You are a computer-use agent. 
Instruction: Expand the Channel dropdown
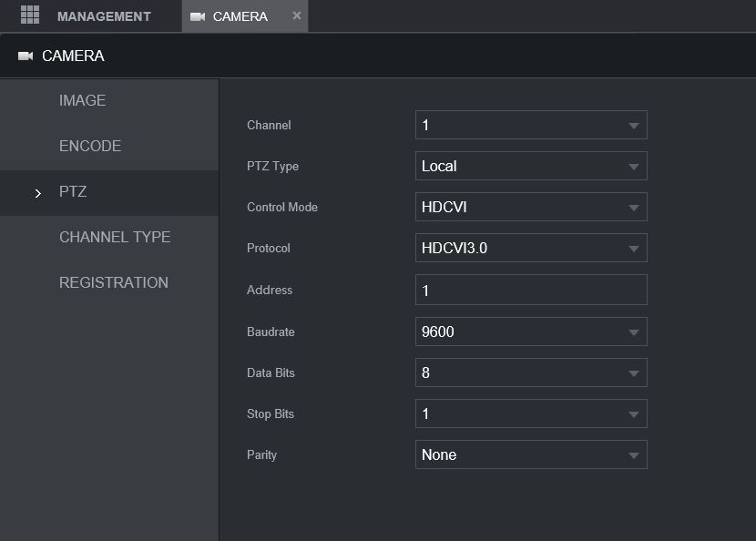point(531,126)
